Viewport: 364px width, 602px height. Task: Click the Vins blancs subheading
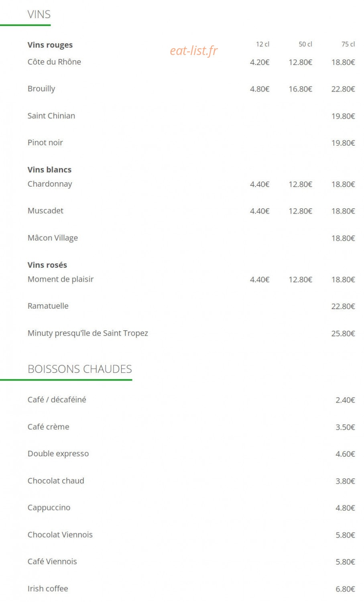49,170
